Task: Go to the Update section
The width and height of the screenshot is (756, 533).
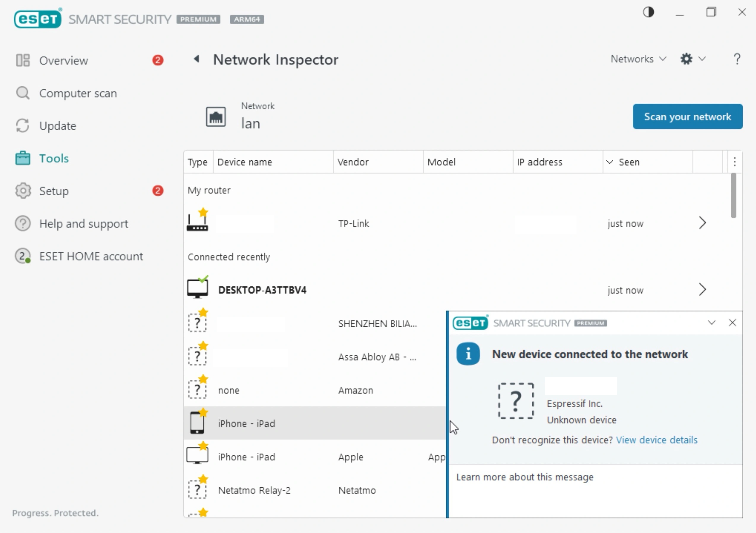Action: click(58, 126)
